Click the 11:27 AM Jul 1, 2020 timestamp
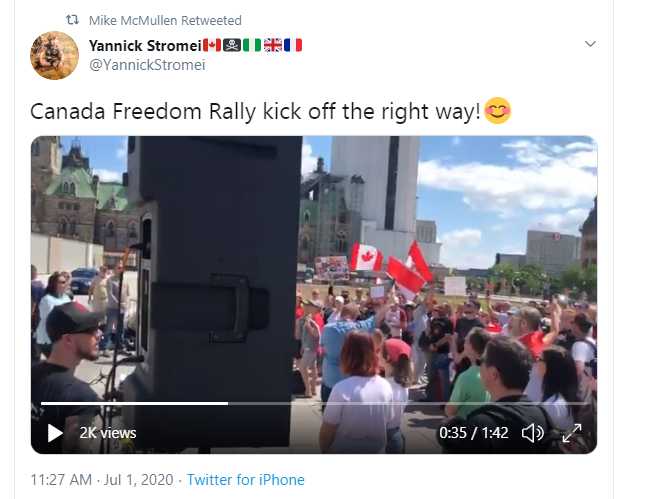This screenshot has width=645, height=499. 102,480
